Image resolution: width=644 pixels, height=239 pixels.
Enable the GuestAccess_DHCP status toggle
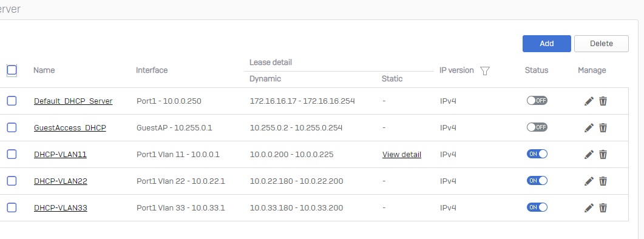[537, 127]
